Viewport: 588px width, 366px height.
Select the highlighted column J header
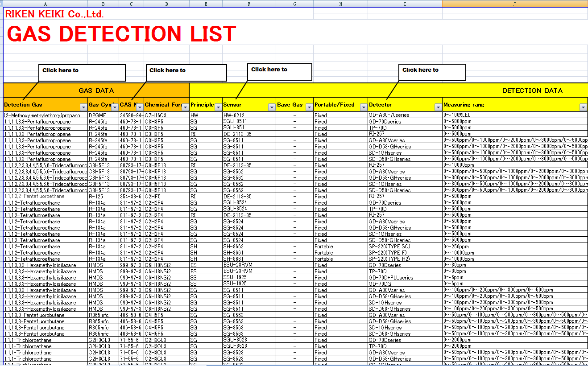click(x=515, y=4)
